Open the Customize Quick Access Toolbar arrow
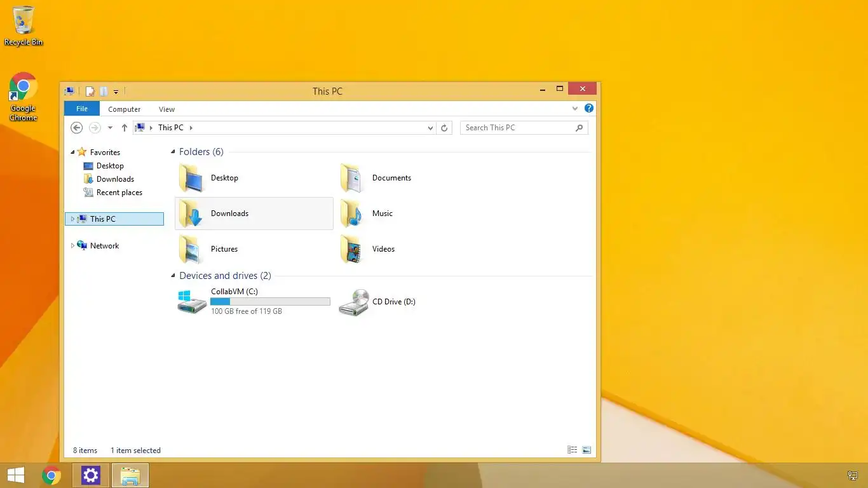868x488 pixels. [x=116, y=92]
